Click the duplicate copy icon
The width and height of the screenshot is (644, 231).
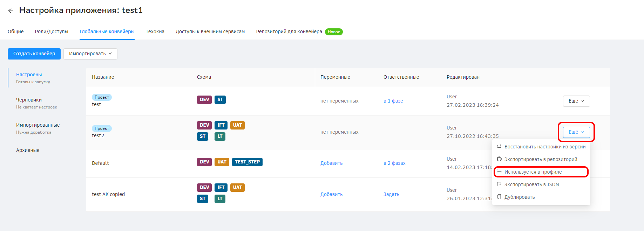[x=499, y=197]
